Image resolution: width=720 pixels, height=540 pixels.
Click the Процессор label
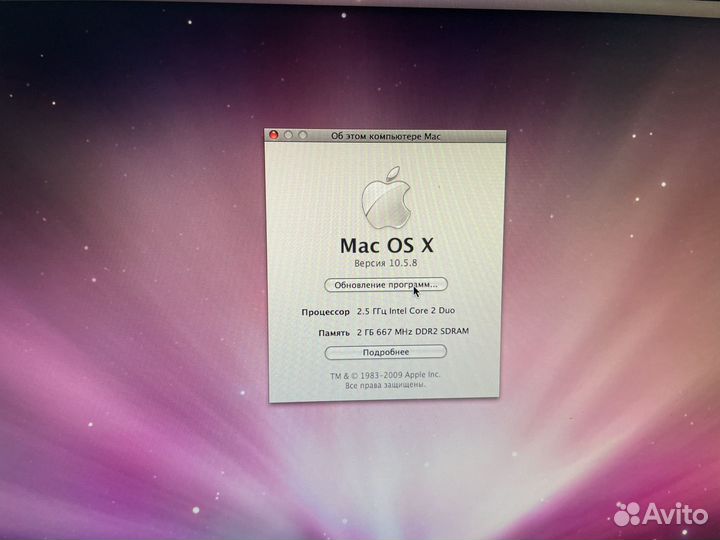coord(326,312)
